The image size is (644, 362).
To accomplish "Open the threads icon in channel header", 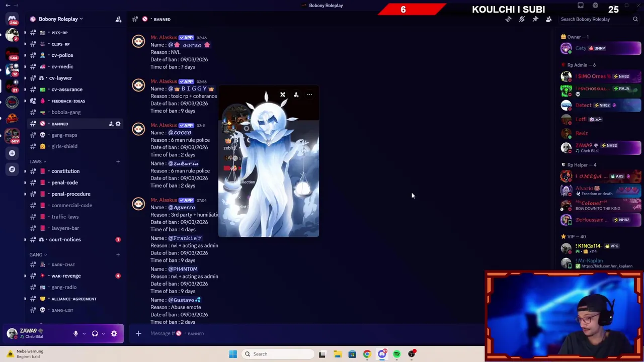I will [508, 19].
